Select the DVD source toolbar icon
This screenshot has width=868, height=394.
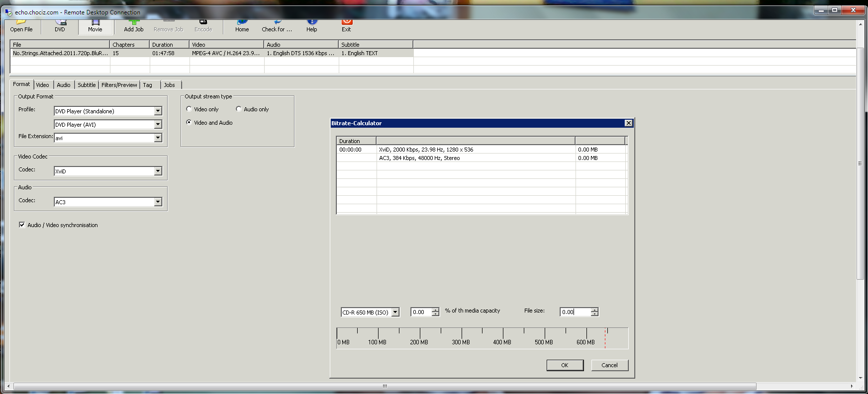point(60,26)
